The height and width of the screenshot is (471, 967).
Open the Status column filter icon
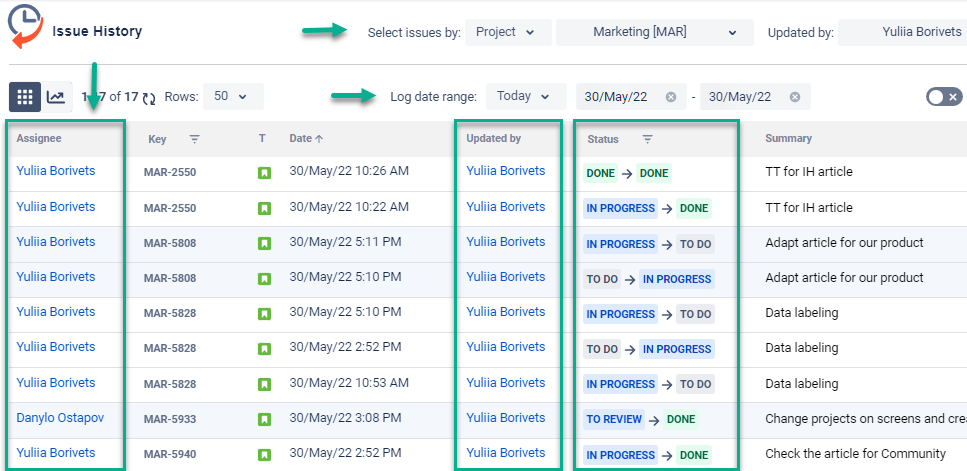[648, 139]
